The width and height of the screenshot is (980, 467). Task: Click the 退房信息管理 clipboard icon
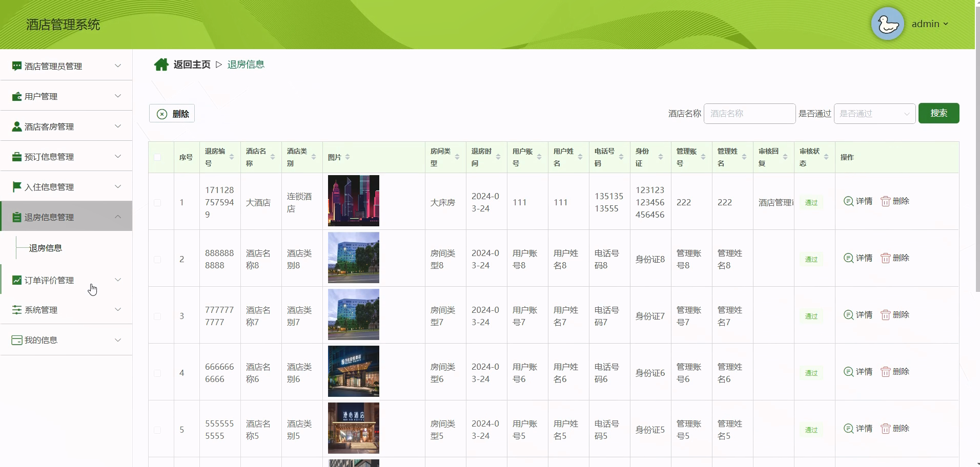tap(17, 217)
